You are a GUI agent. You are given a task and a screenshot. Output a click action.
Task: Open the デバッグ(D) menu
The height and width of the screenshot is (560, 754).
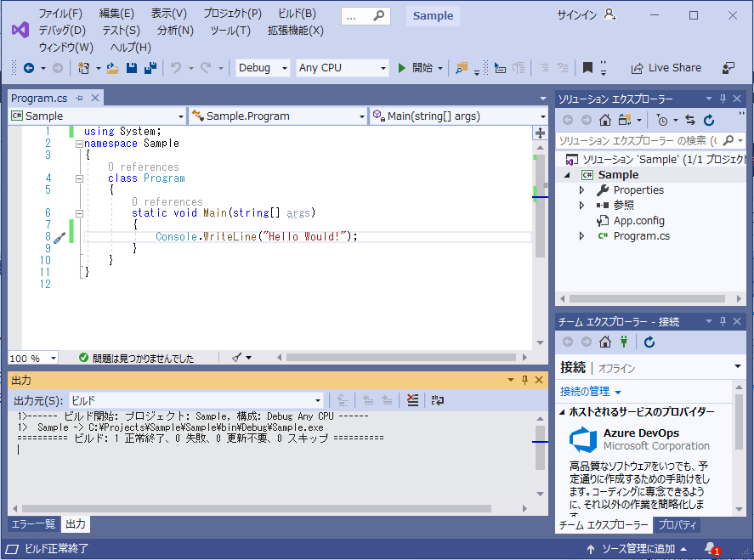click(62, 31)
